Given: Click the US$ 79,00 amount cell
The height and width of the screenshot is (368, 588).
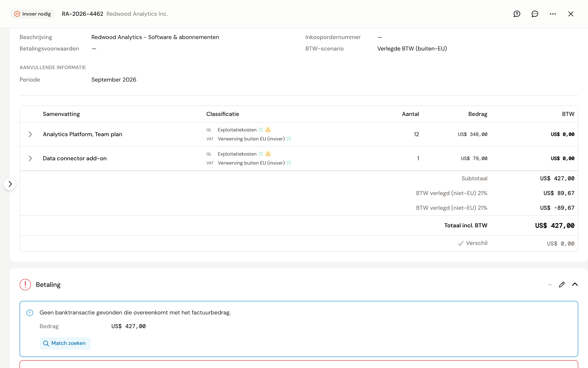Looking at the screenshot, I should [x=474, y=158].
